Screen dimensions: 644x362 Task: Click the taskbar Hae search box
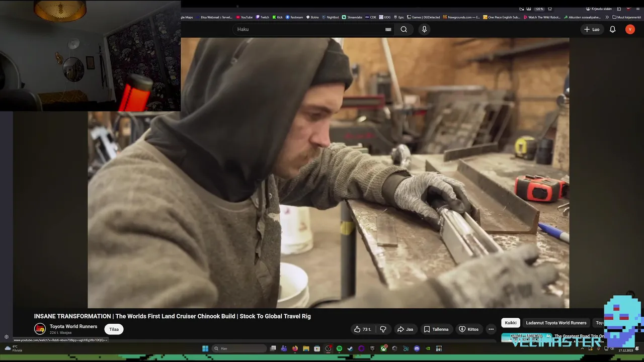point(239,348)
